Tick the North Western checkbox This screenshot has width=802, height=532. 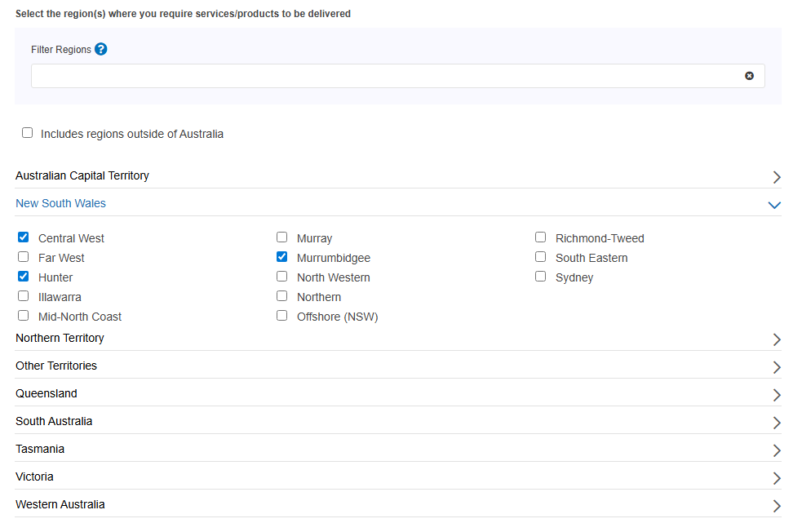pos(281,277)
